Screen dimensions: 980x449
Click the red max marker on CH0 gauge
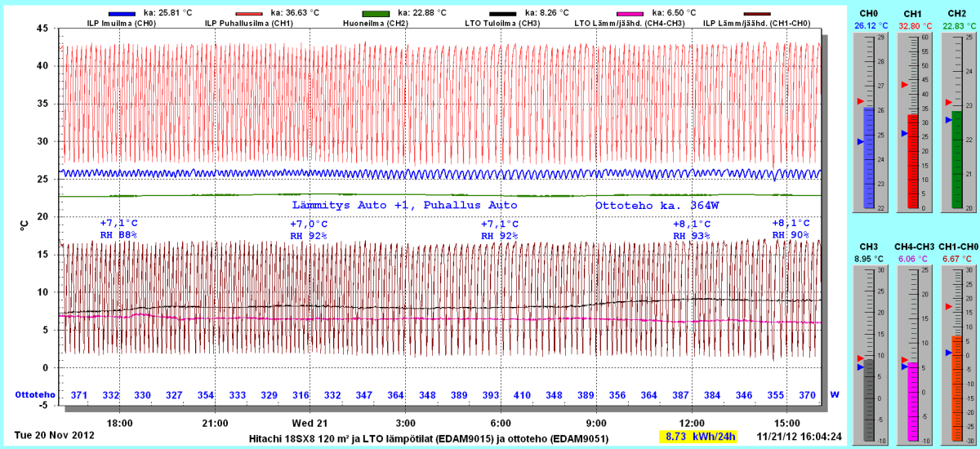point(859,101)
